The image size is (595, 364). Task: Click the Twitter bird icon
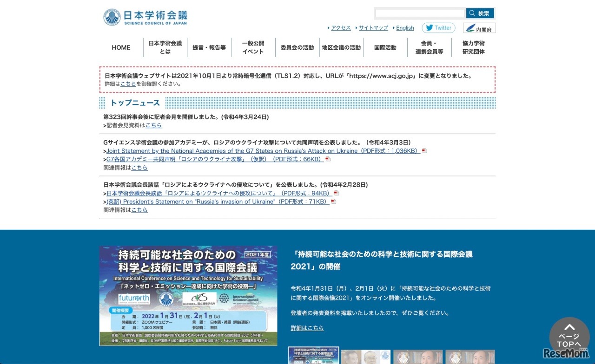click(430, 28)
